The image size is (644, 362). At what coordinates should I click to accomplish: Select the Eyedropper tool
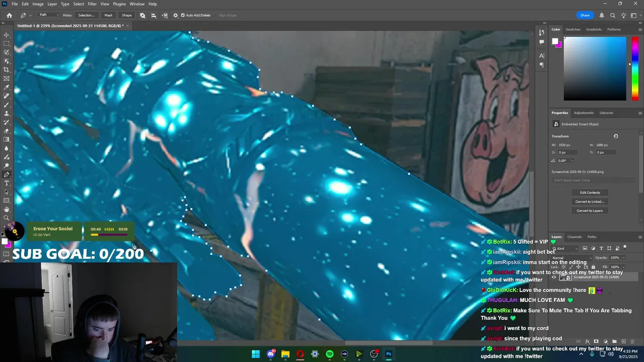coord(7,87)
